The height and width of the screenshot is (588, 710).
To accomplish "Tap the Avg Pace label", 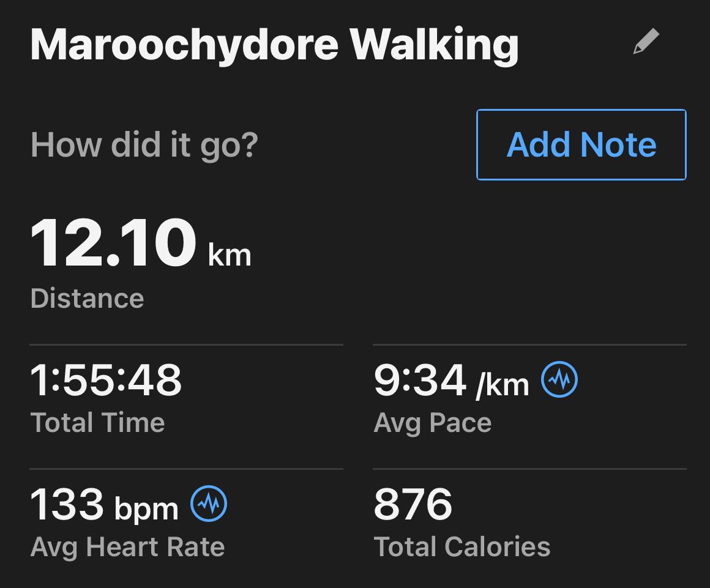I will tap(433, 423).
